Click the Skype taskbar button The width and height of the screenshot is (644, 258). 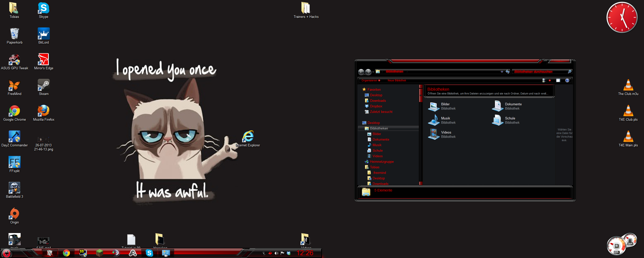click(149, 253)
